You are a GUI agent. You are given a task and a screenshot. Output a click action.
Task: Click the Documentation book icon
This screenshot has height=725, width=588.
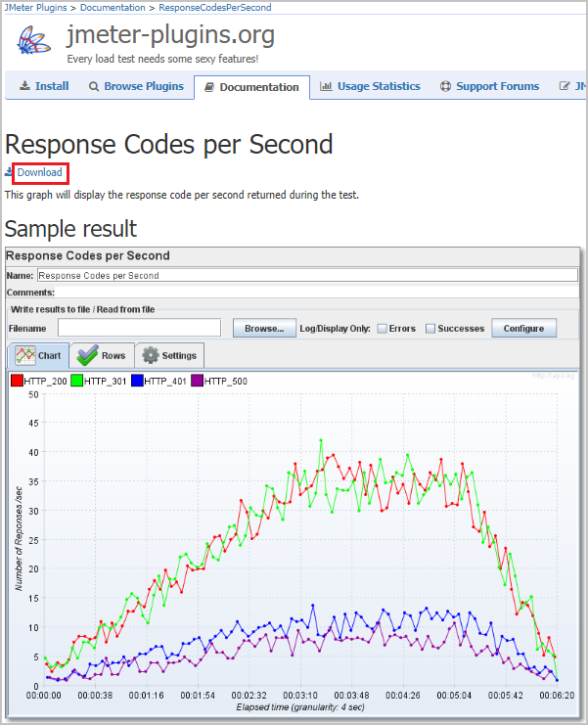[209, 87]
